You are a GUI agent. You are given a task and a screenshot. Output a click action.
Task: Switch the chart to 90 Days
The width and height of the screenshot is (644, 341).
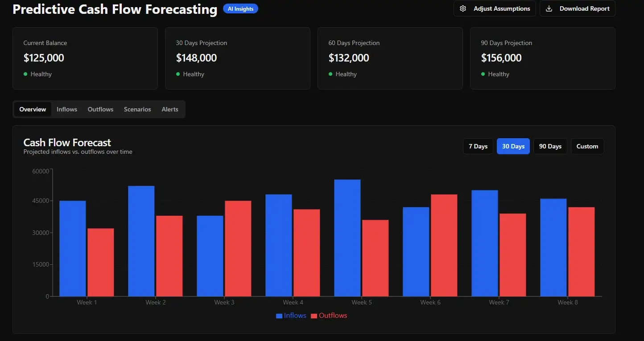550,146
